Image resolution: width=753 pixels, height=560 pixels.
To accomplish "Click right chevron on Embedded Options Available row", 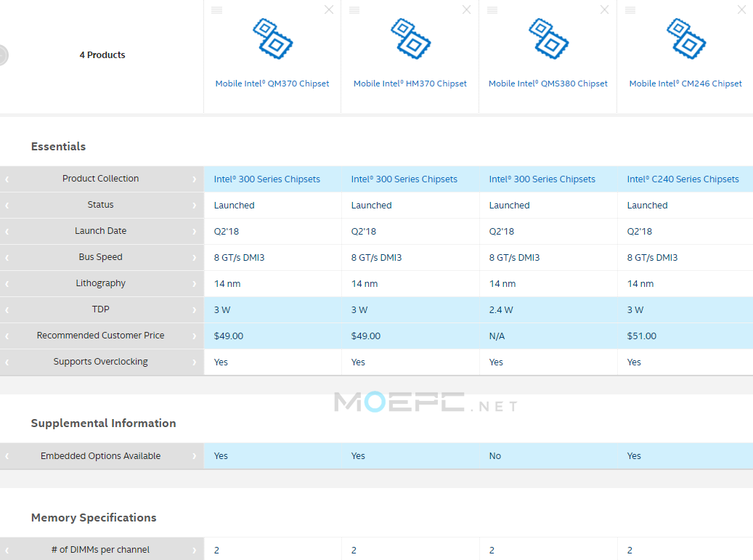I will (194, 456).
